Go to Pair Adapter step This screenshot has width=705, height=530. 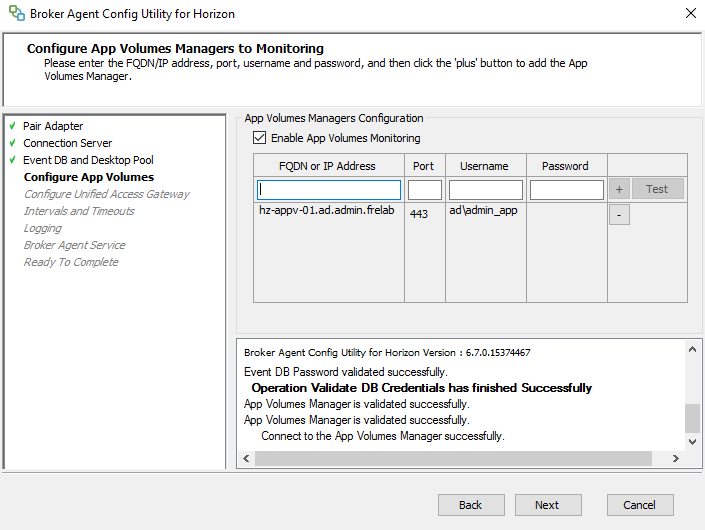point(53,126)
